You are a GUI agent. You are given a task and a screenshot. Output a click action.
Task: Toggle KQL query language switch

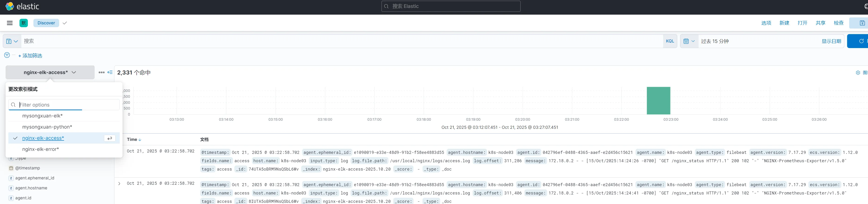[670, 41]
